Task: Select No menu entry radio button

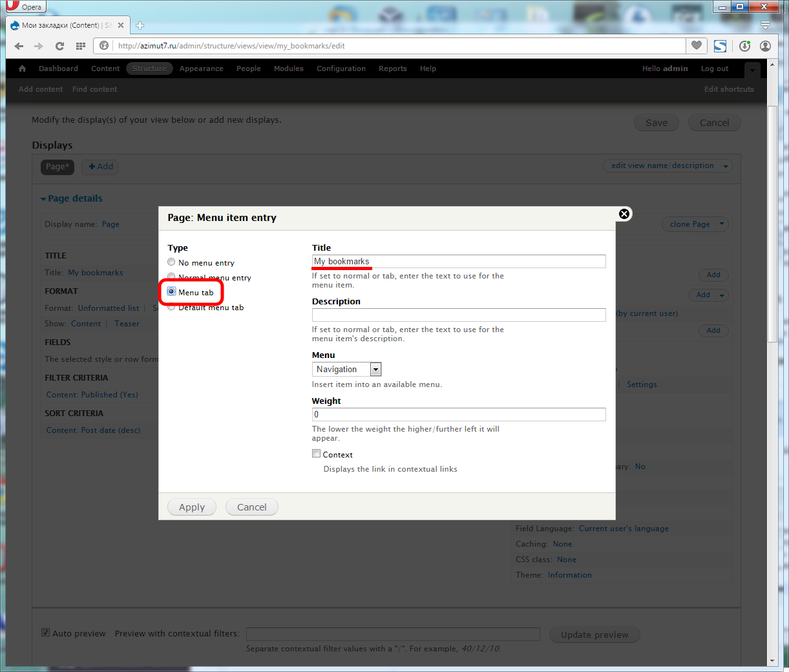Action: [x=171, y=262]
